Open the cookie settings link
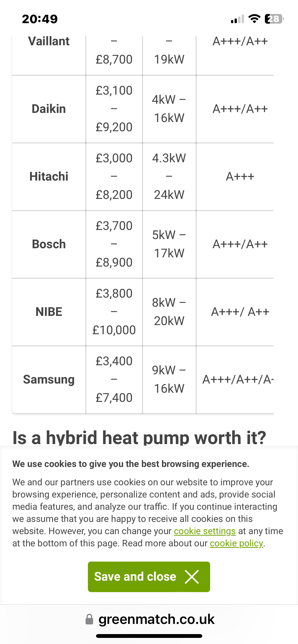This screenshot has width=298, height=644. pyautogui.click(x=205, y=531)
